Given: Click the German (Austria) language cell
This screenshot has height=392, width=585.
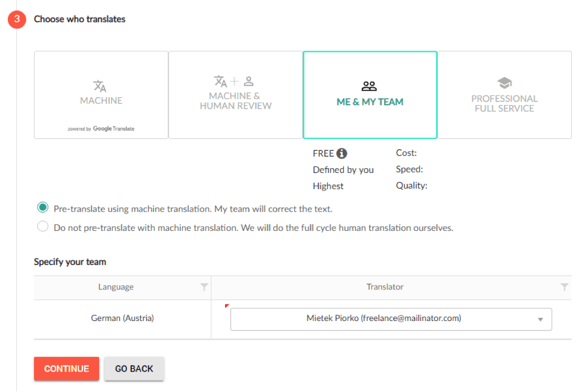Looking at the screenshot, I should click(x=122, y=318).
